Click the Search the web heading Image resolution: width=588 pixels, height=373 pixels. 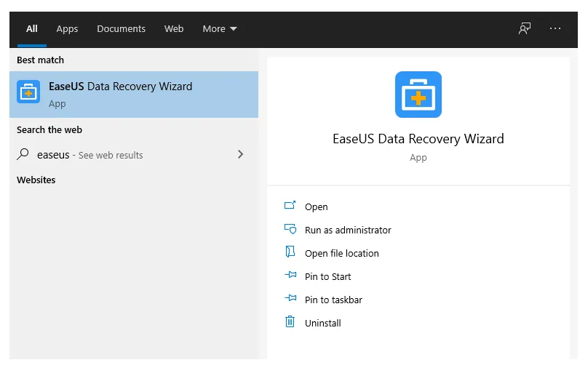point(49,129)
